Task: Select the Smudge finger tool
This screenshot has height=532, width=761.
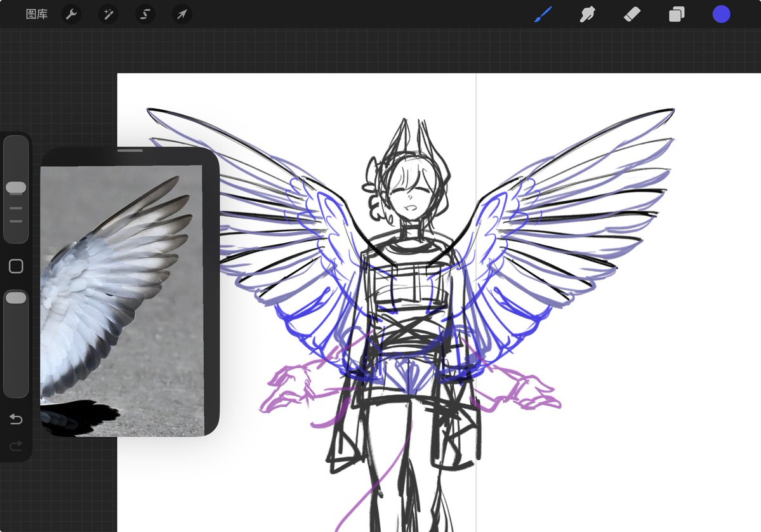Action: [587, 14]
